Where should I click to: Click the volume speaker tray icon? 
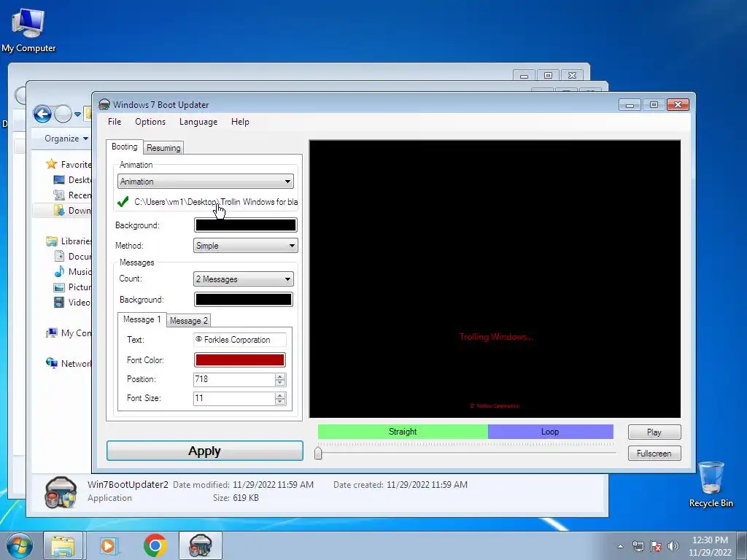[x=673, y=546]
